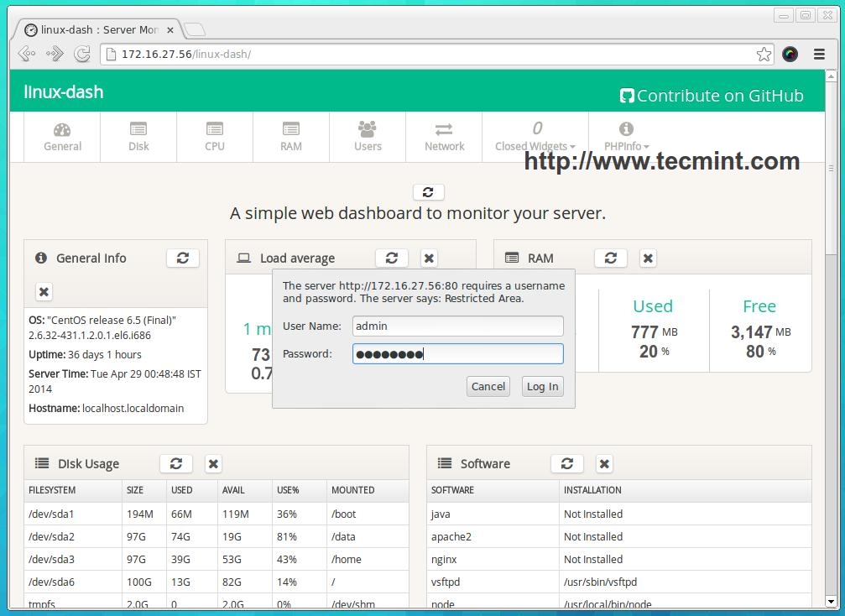Click the Network arrows icon
Image resolution: width=845 pixels, height=616 pixels.
click(x=444, y=129)
